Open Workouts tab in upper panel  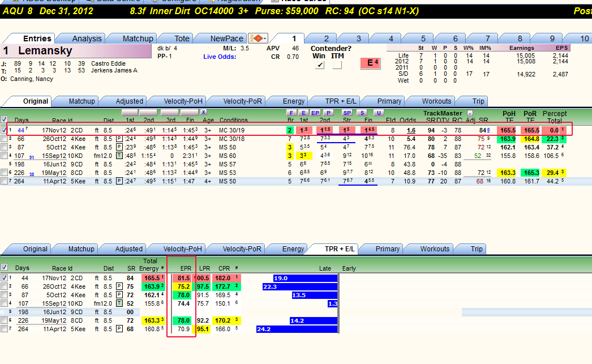(x=436, y=101)
